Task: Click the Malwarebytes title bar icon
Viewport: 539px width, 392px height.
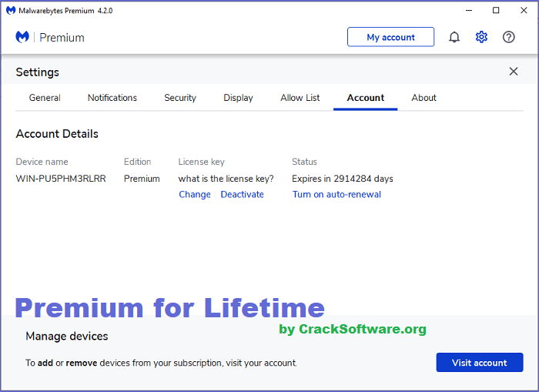Action: click(x=11, y=11)
